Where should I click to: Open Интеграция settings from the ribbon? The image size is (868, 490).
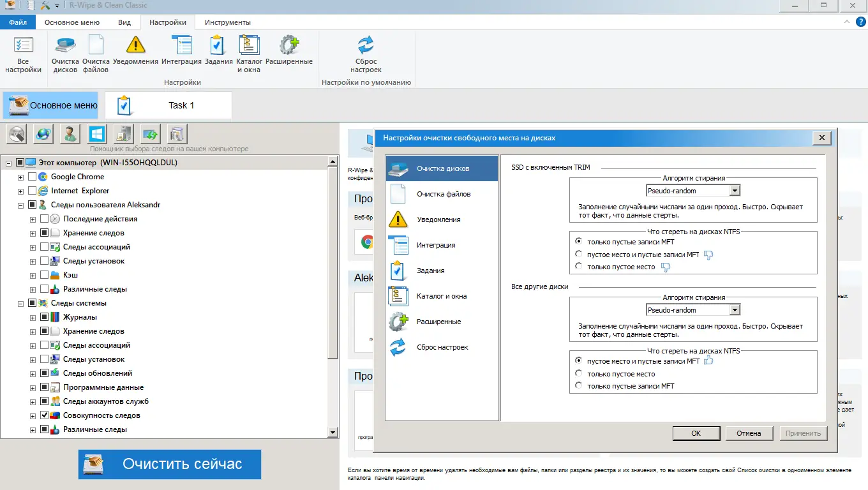182,51
